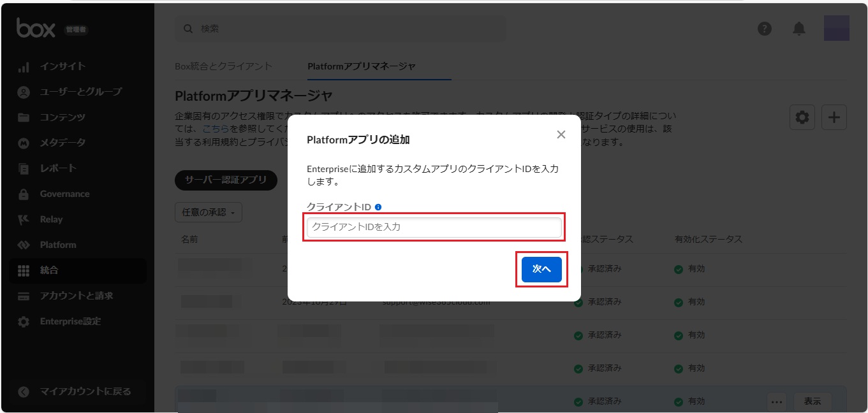868x413 pixels.
Task: Open the Governance sidebar item
Action: coord(64,194)
